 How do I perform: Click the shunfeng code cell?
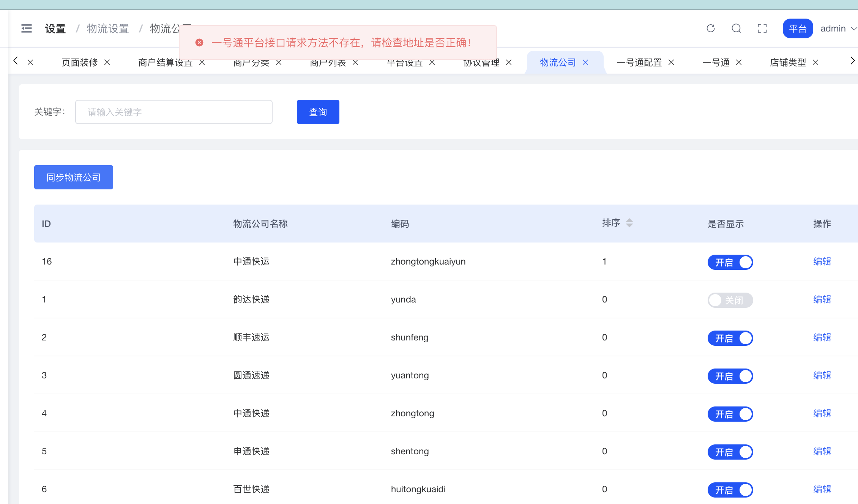(410, 337)
